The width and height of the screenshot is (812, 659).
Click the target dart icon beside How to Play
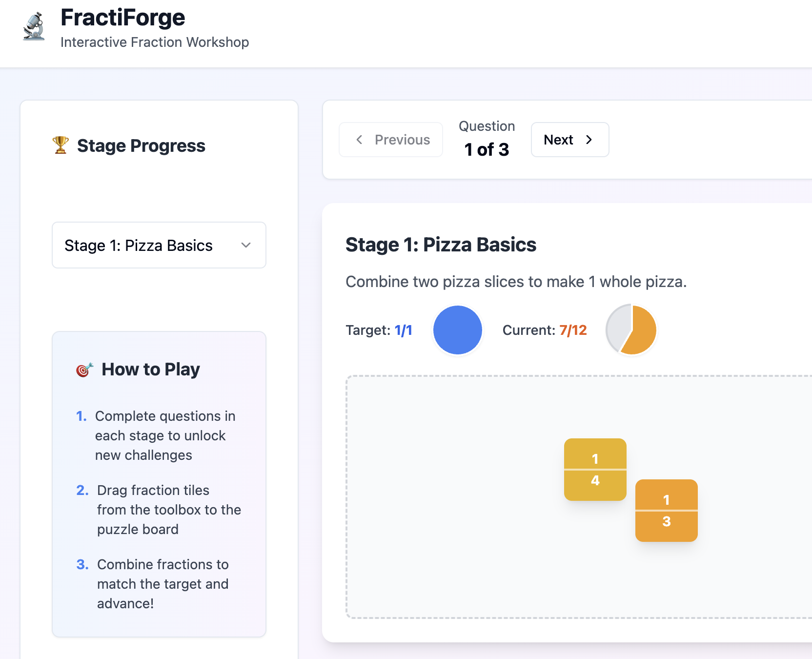(84, 370)
